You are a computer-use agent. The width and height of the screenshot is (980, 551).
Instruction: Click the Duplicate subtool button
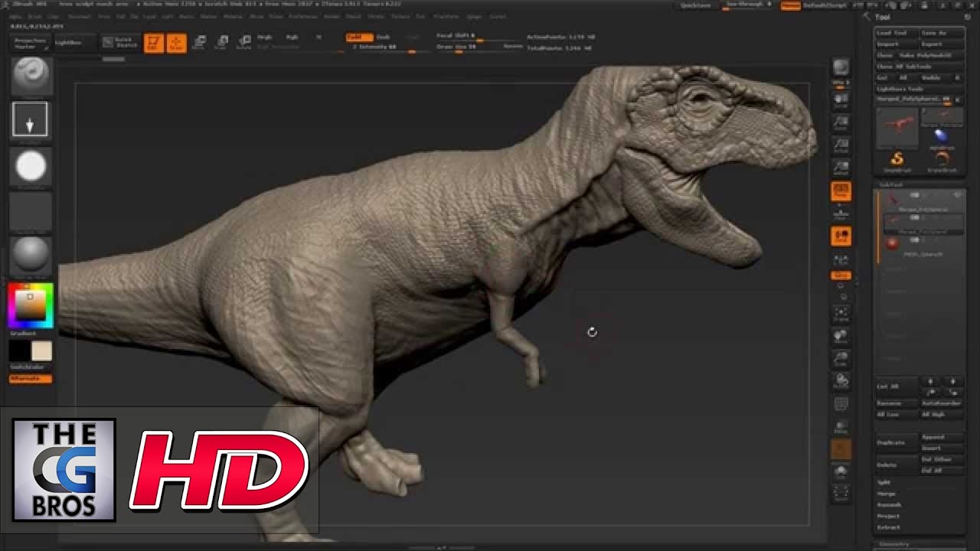(x=897, y=442)
